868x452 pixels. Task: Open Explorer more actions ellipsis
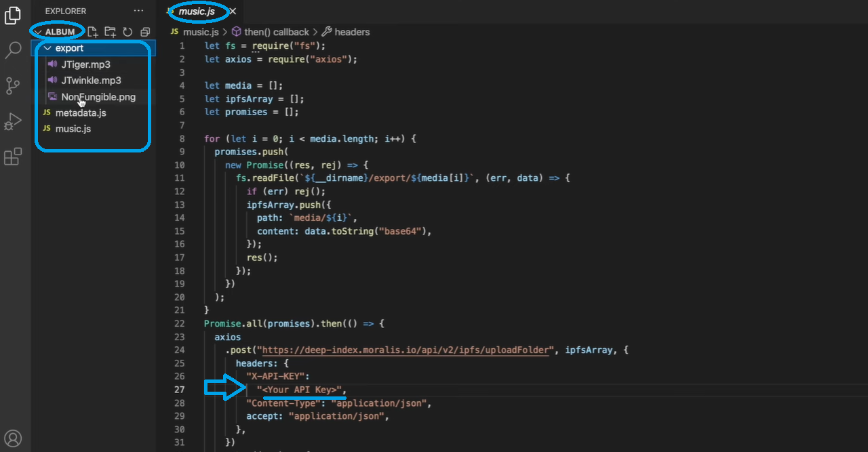click(x=138, y=11)
